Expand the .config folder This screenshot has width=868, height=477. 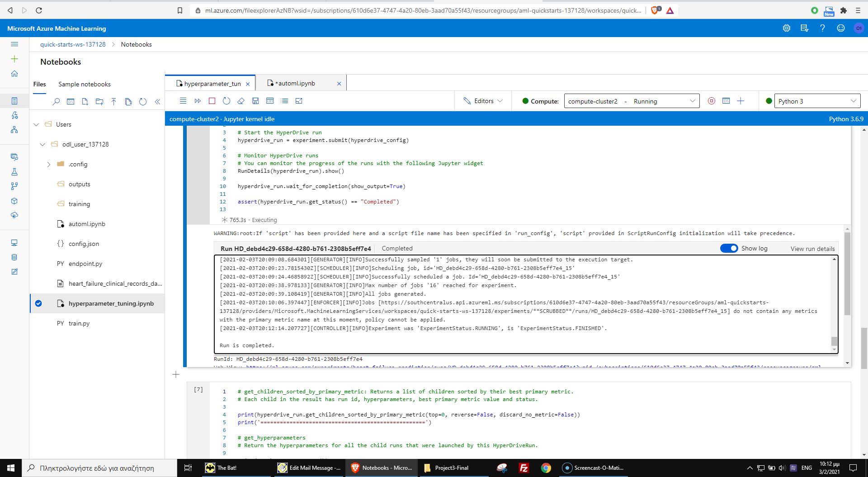pos(49,164)
